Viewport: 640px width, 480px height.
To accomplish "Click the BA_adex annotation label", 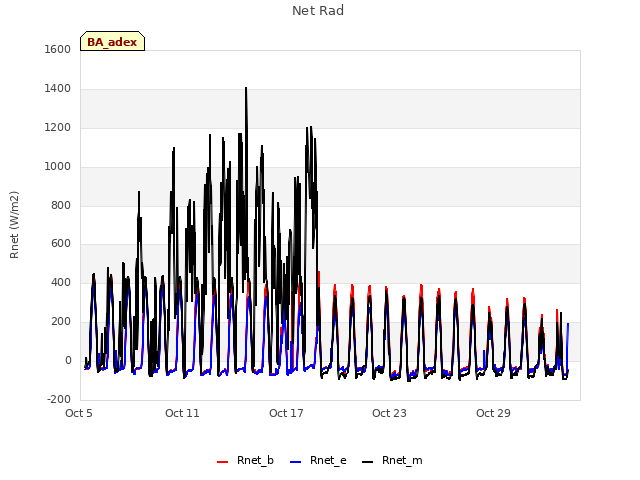I will [x=112, y=41].
